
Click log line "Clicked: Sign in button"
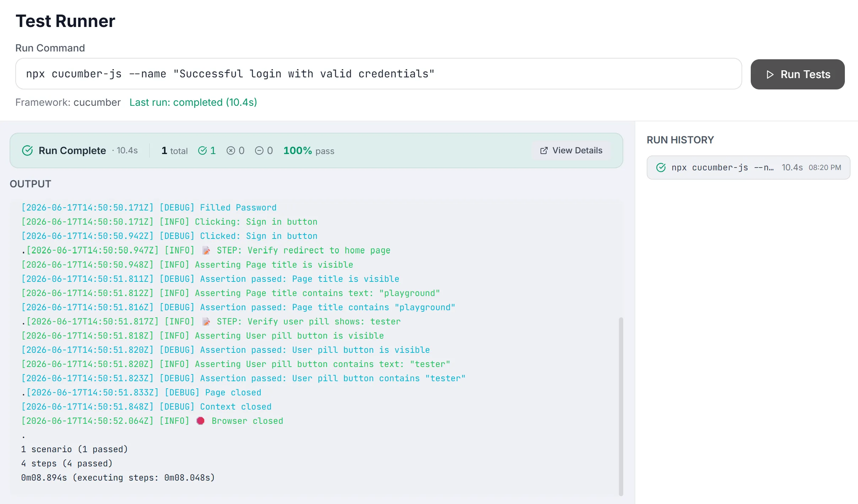click(x=169, y=236)
